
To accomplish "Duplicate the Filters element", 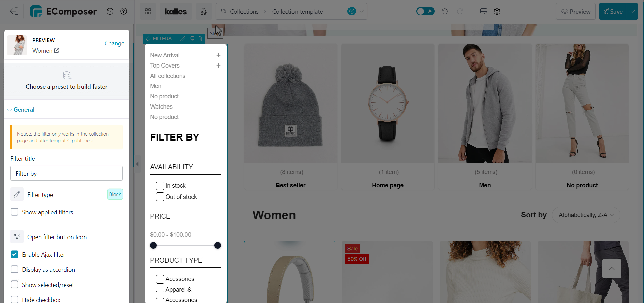I will point(192,39).
